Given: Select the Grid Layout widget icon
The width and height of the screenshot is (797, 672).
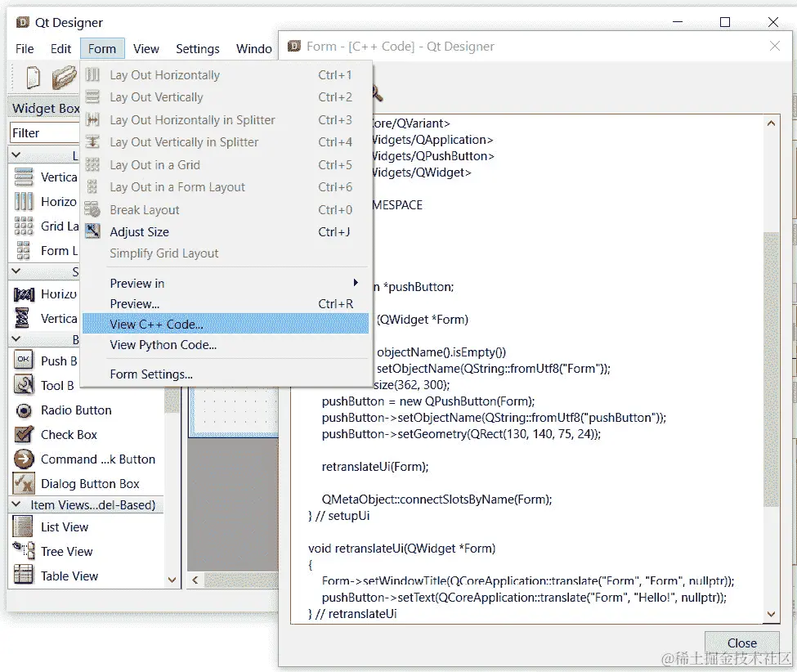Looking at the screenshot, I should 24,226.
